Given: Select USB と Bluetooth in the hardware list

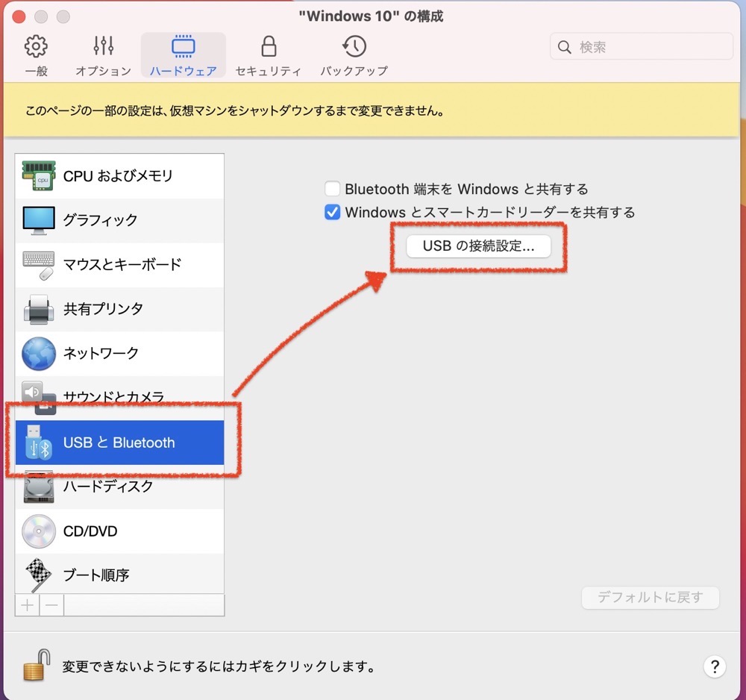Looking at the screenshot, I should point(119,443).
